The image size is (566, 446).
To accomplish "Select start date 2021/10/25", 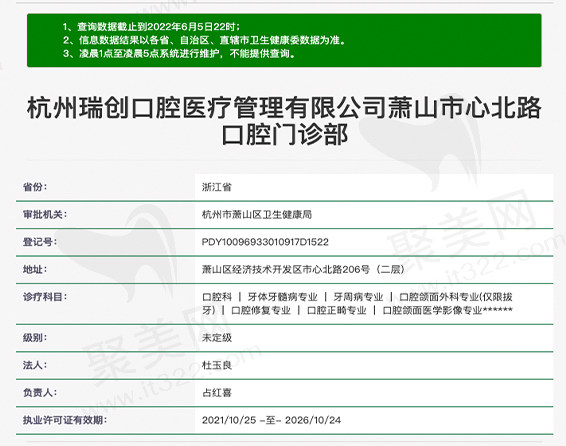I will point(229,420).
